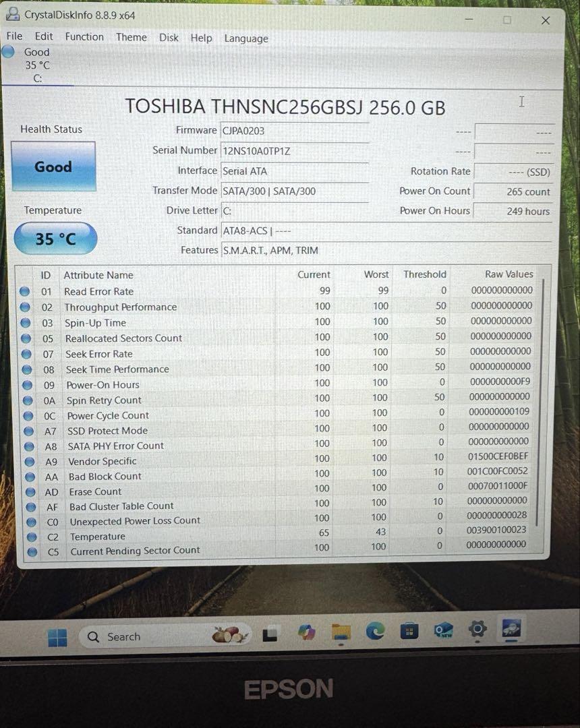Click the blue Good health status button

[x=53, y=166]
